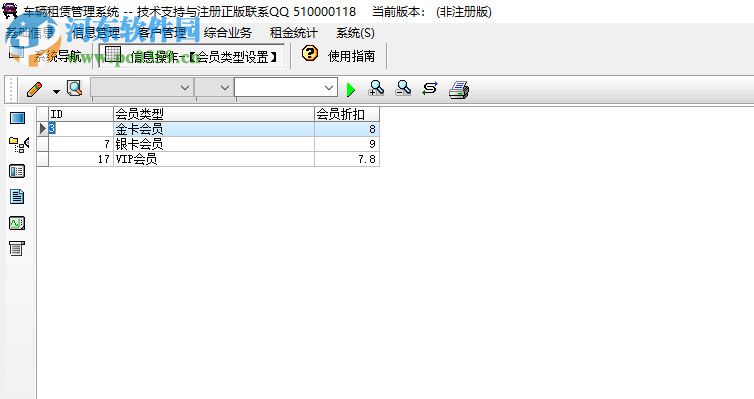The height and width of the screenshot is (399, 754).
Task: Click the 会员类型 column header
Action: 214,114
